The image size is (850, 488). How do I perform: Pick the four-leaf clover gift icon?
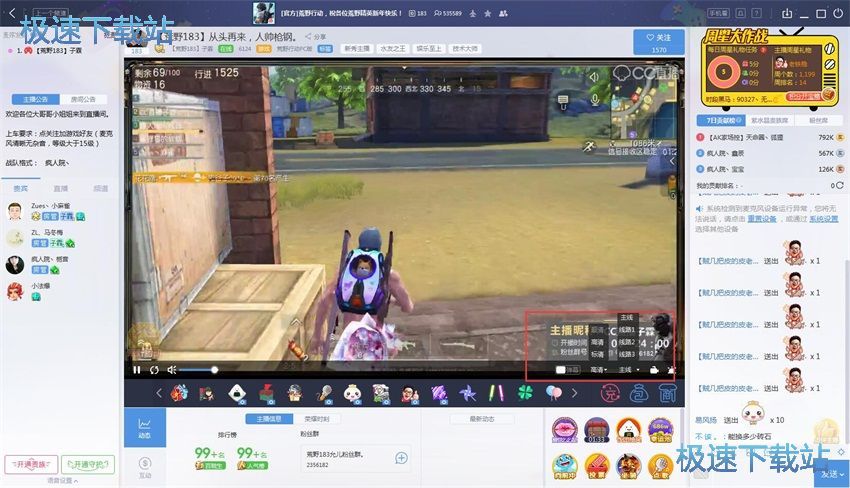click(525, 393)
